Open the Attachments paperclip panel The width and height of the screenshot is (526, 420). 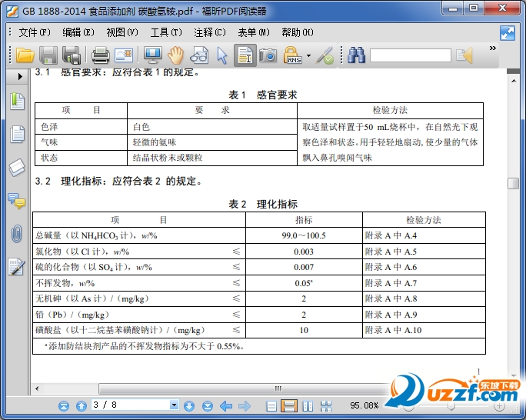pyautogui.click(x=16, y=234)
